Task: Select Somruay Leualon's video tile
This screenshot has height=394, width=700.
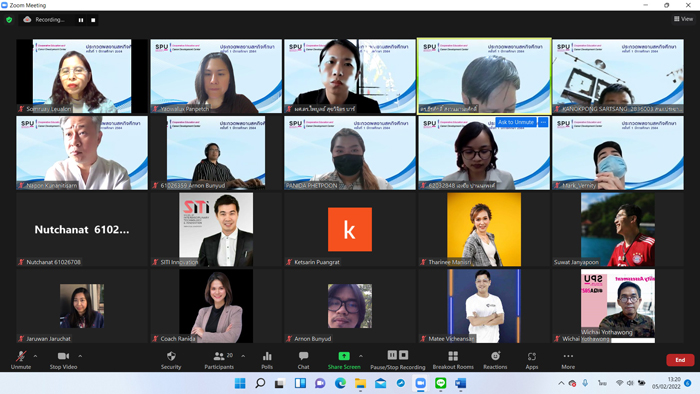Action: [x=82, y=76]
